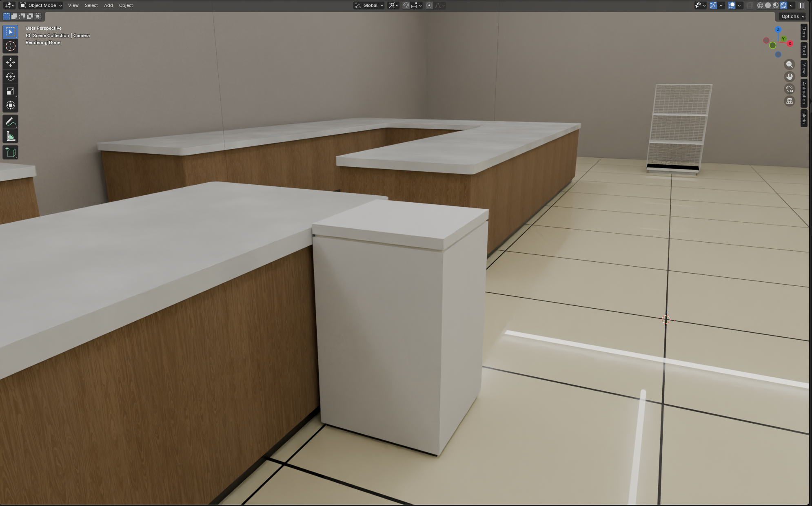Switch to wireframe viewport shading
This screenshot has width=812, height=506.
coord(760,5)
